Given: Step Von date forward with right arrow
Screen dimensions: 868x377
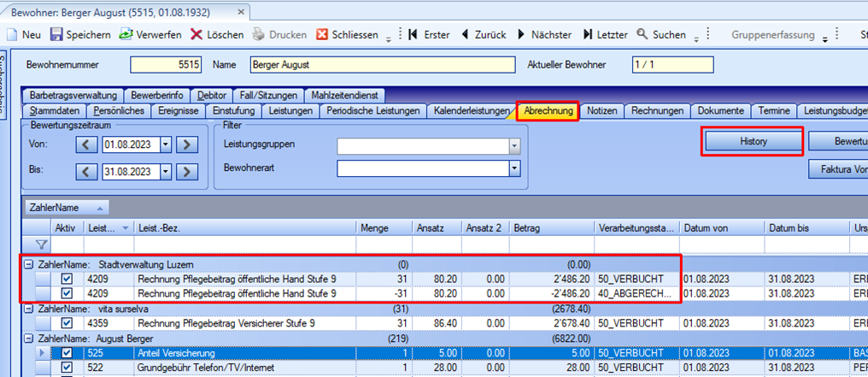Looking at the screenshot, I should pos(186,145).
